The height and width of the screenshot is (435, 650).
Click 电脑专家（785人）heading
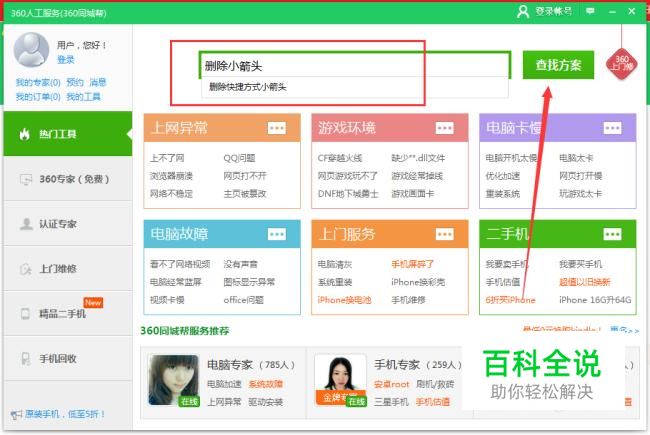(x=251, y=365)
